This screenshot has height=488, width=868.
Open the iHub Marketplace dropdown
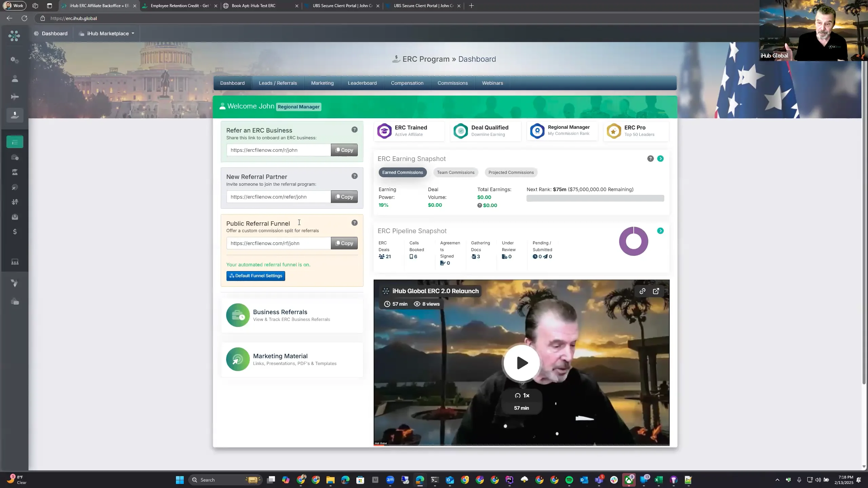pos(106,33)
